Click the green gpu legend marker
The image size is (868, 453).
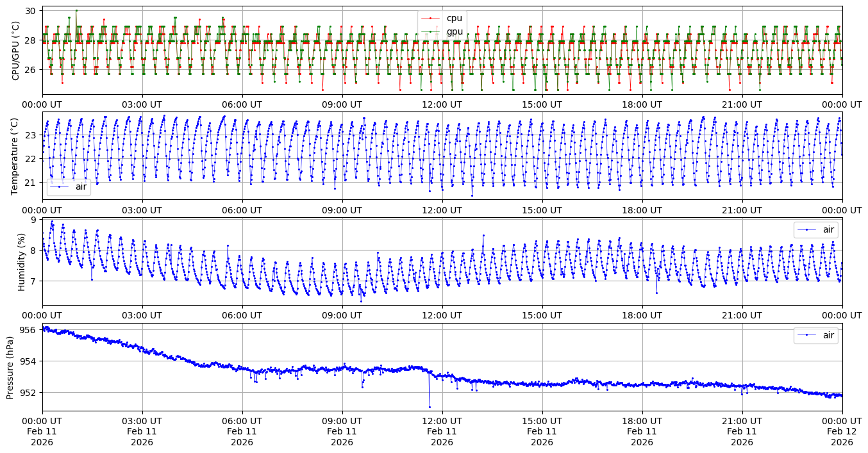click(431, 31)
